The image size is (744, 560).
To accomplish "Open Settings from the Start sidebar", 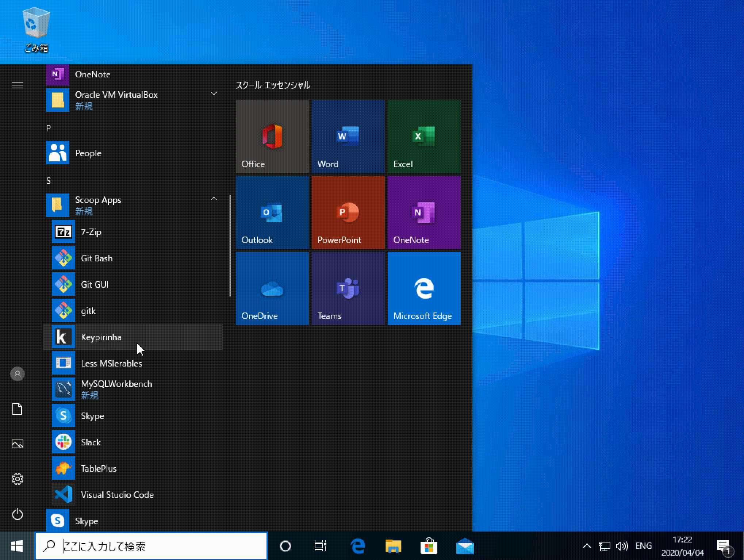I will point(17,479).
